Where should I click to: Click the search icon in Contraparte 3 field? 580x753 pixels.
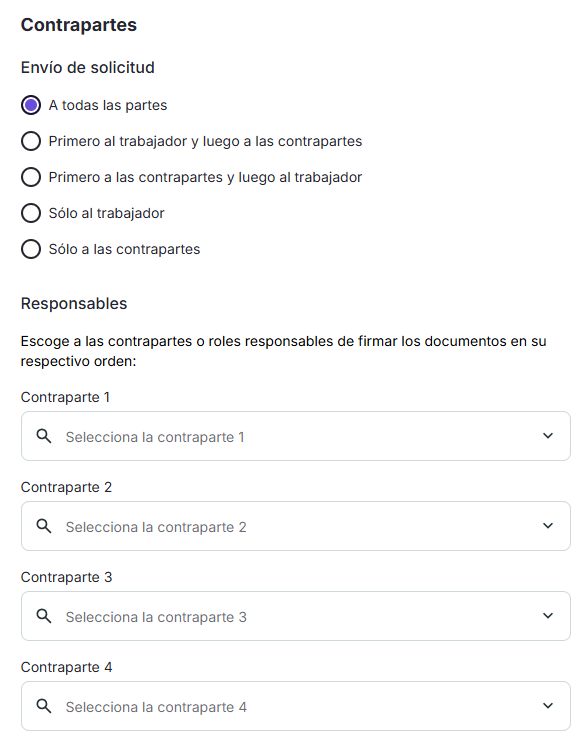pos(44,616)
